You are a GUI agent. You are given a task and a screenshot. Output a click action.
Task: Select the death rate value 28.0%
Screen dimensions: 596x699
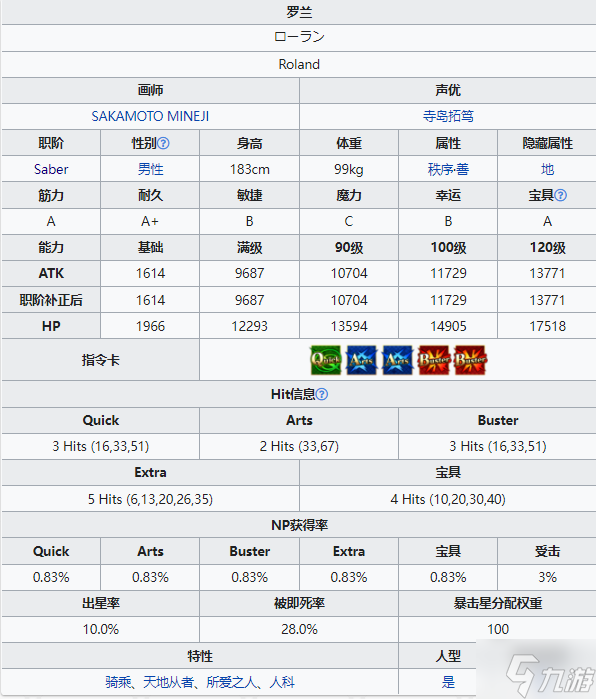pos(299,629)
